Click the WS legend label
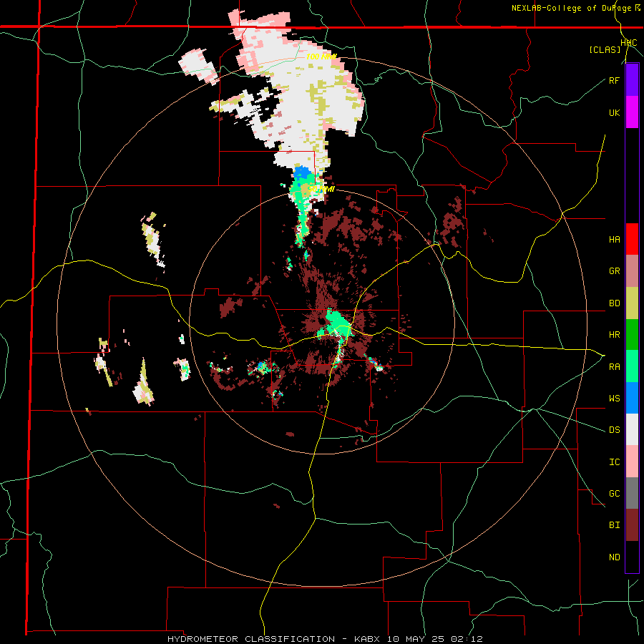Screen dimensions: 644x644 tap(614, 399)
